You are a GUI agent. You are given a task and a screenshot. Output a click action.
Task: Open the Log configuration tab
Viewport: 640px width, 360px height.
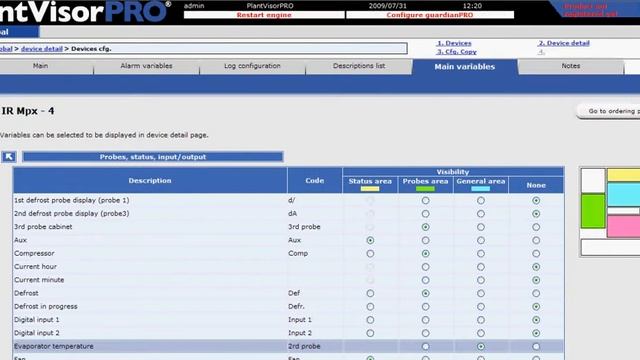pos(252,66)
